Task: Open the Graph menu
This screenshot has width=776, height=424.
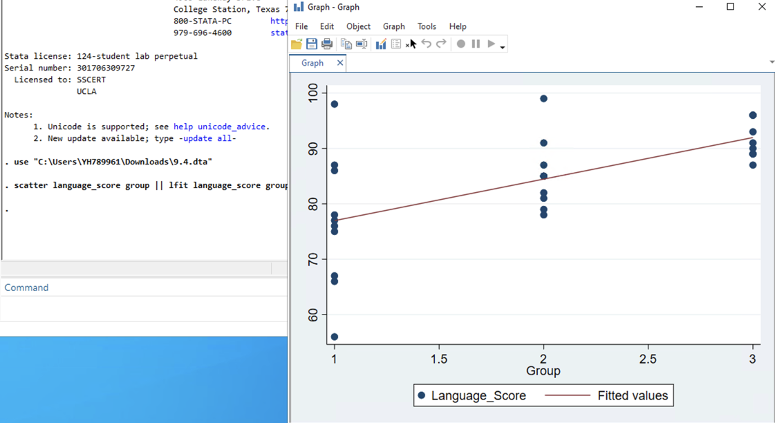Action: pyautogui.click(x=394, y=26)
